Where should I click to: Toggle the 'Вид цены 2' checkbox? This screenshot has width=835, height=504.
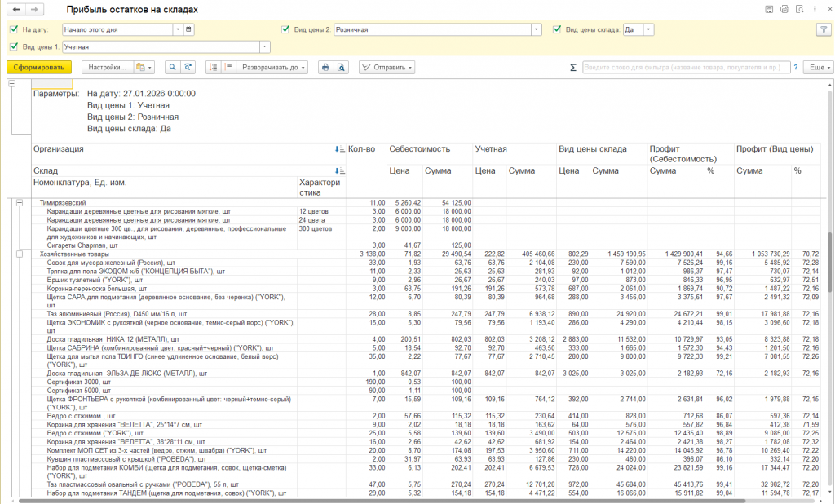click(285, 29)
